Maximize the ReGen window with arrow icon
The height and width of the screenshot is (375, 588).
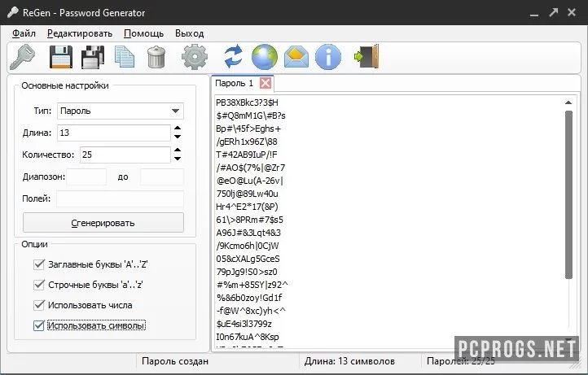click(x=553, y=12)
